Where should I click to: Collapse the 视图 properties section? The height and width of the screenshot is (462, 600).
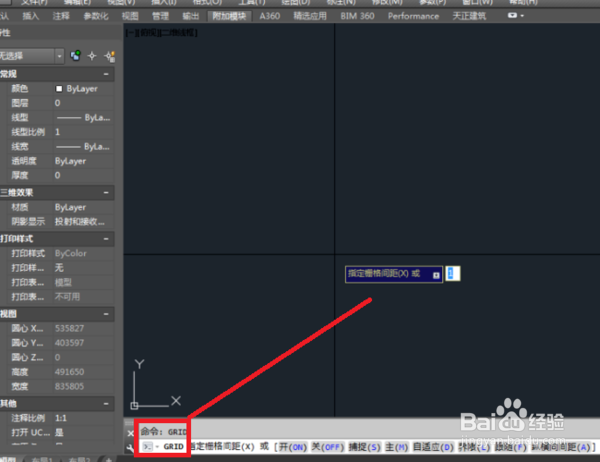tap(106, 314)
